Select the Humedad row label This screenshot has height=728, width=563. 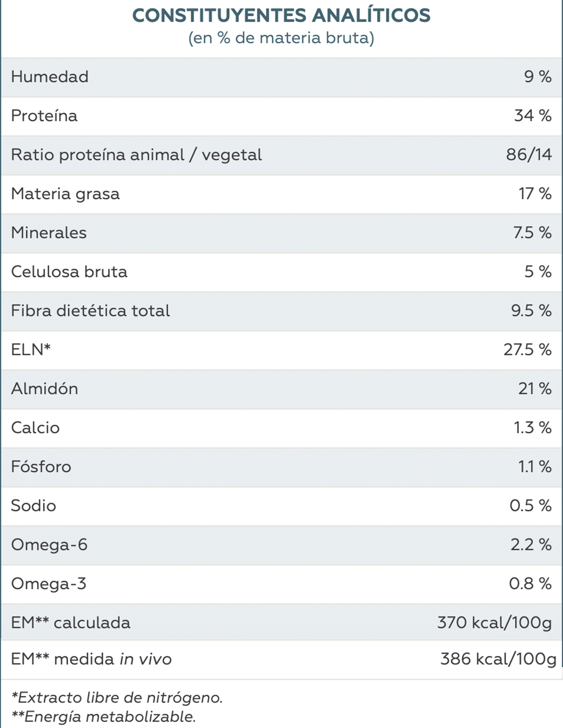click(x=50, y=77)
